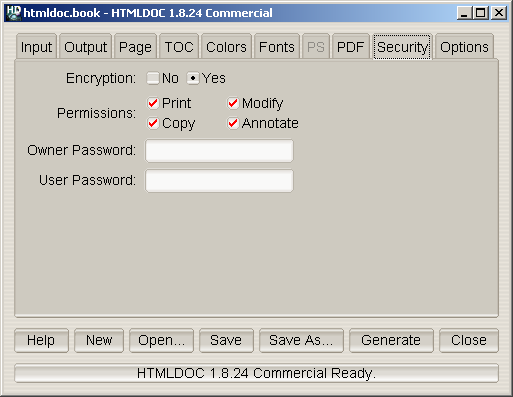Toggle the Print permission checkbox

[153, 103]
